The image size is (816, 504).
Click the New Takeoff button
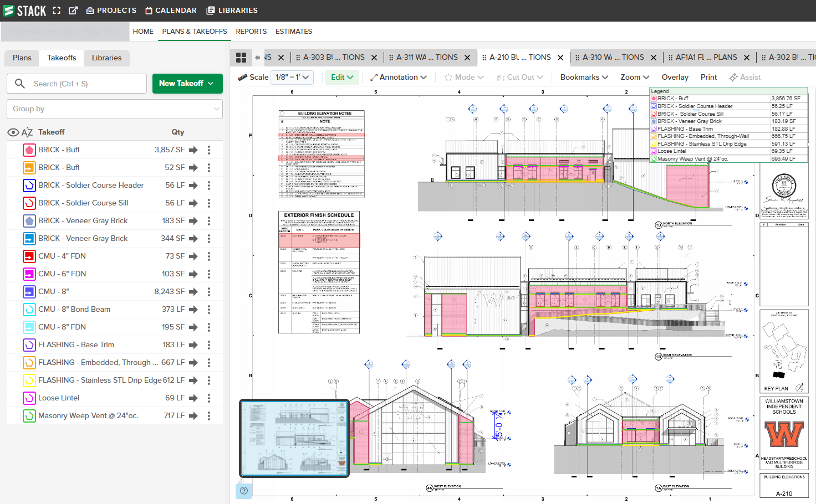(187, 84)
